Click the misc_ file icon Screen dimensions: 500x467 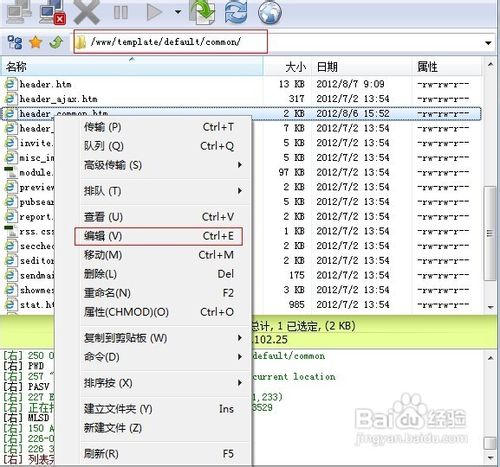10,158
